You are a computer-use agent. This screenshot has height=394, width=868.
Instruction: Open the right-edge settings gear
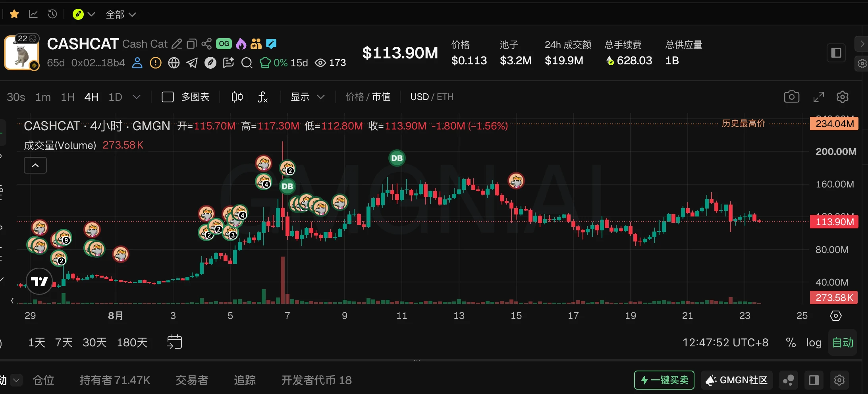[x=862, y=64]
